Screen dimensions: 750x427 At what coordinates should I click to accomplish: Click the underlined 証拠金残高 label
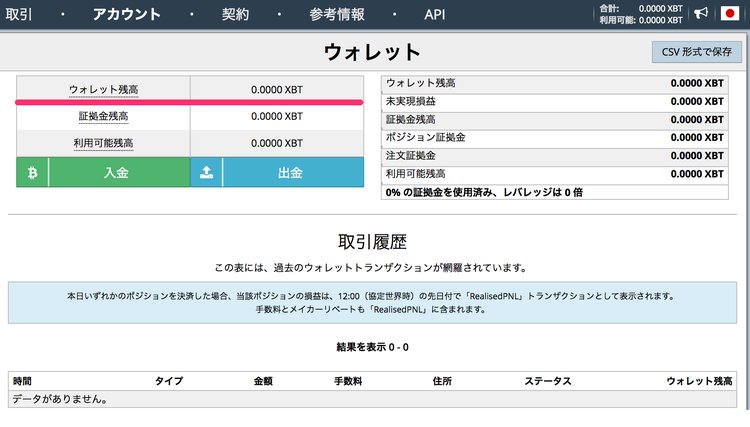point(103,116)
